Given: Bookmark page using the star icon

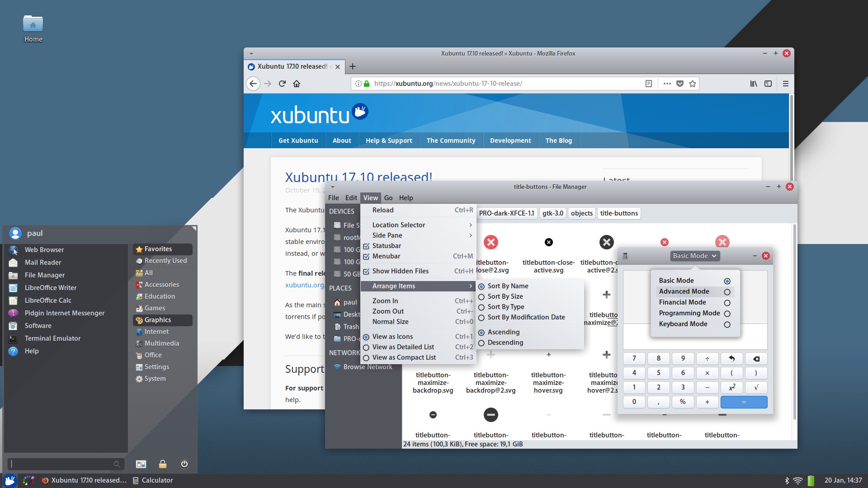Looking at the screenshot, I should pyautogui.click(x=692, y=84).
